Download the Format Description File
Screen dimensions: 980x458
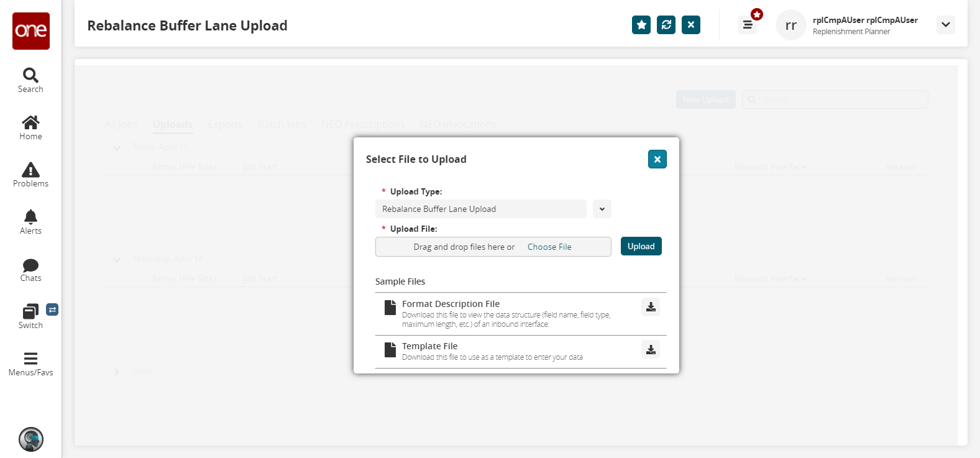pos(651,307)
